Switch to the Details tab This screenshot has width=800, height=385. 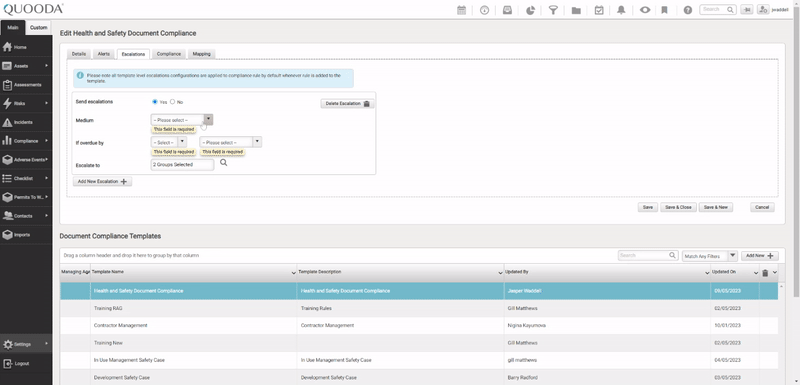pyautogui.click(x=79, y=54)
